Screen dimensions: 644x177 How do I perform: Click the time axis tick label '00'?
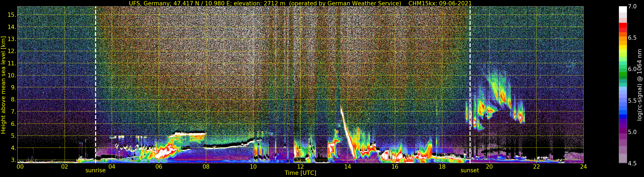tap(20, 167)
